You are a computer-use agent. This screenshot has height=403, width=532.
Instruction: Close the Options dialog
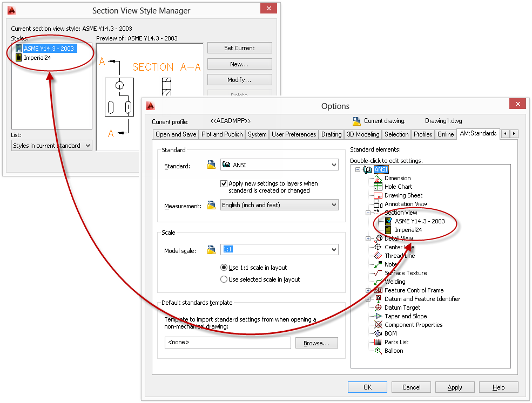tap(518, 104)
